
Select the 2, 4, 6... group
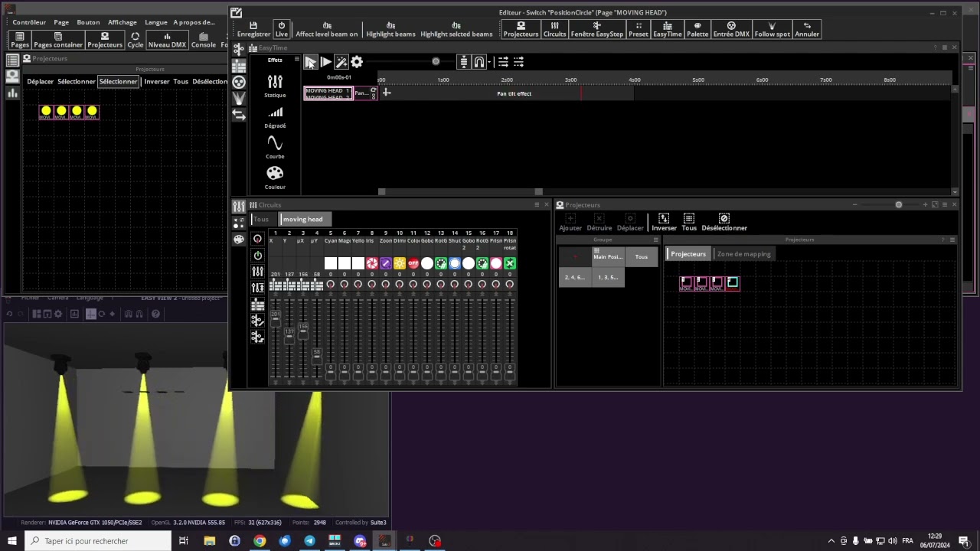[x=575, y=277]
